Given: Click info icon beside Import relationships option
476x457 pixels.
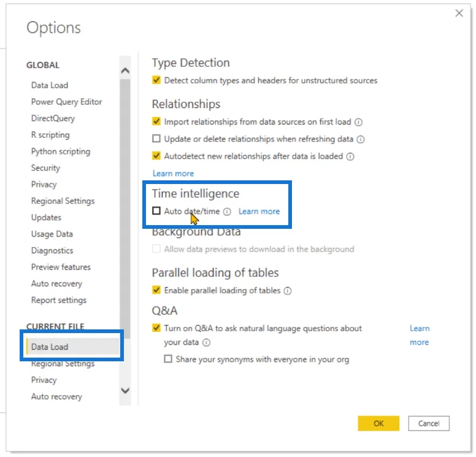Looking at the screenshot, I should click(358, 122).
